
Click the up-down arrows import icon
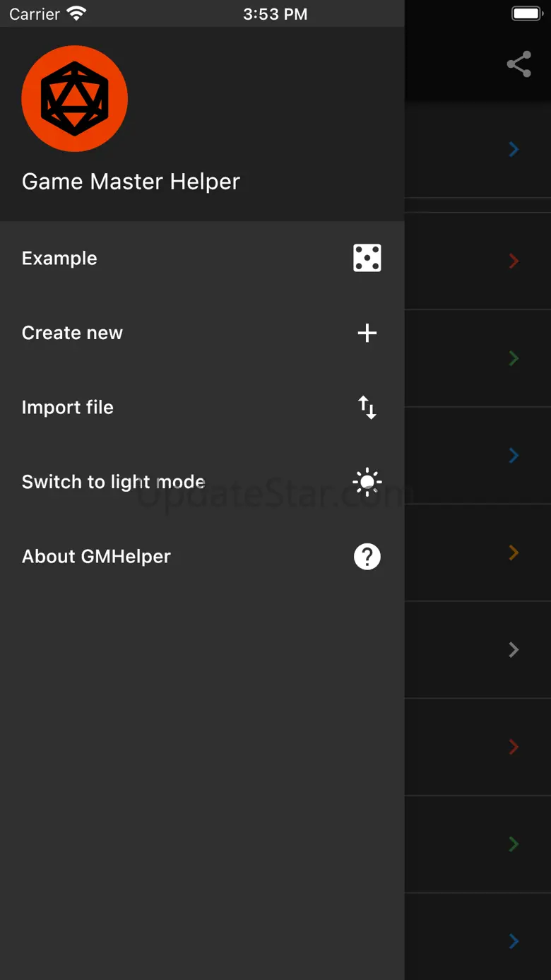click(x=367, y=408)
